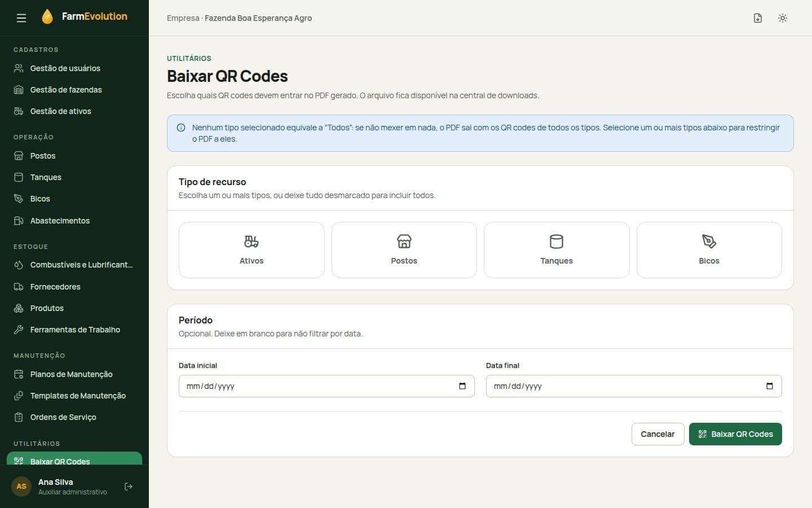Click the Fazenda Boa Esperança Agro company name
812x508 pixels.
[258, 18]
